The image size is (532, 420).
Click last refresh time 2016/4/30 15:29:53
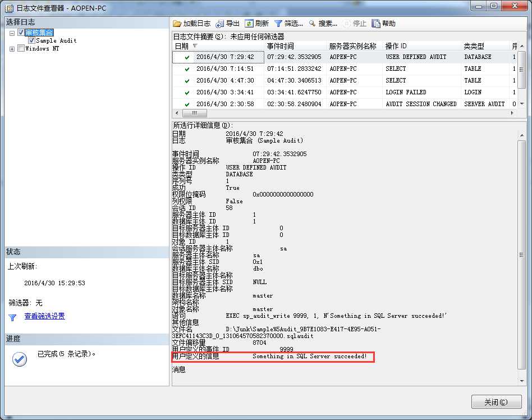(54, 283)
